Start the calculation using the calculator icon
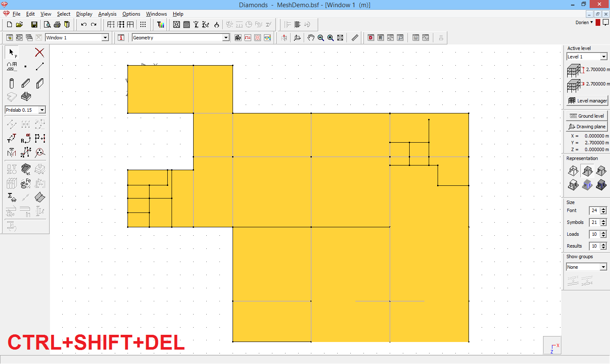 tap(186, 25)
